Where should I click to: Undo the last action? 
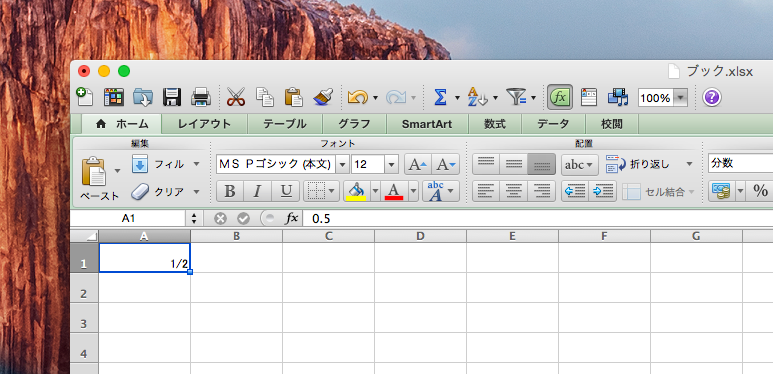[x=358, y=98]
